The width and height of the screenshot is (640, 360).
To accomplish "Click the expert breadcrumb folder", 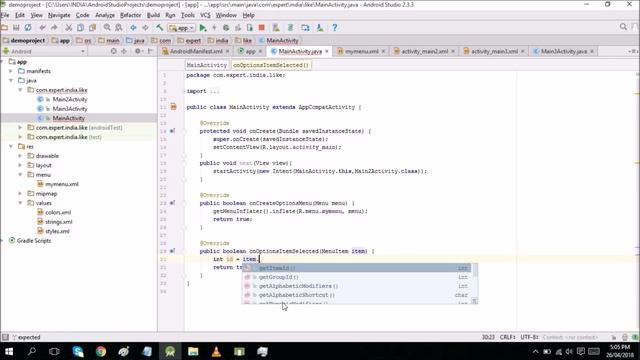I will coord(189,40).
